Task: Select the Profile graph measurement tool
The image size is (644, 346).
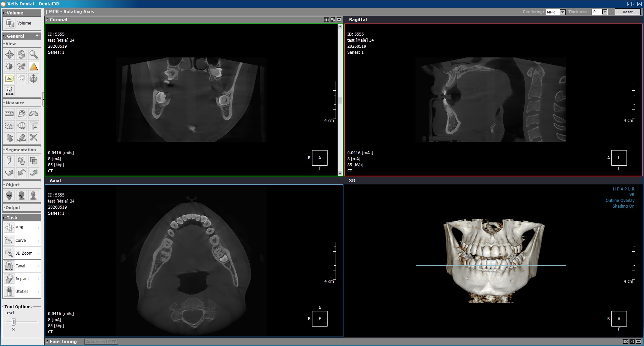Action: (x=9, y=126)
